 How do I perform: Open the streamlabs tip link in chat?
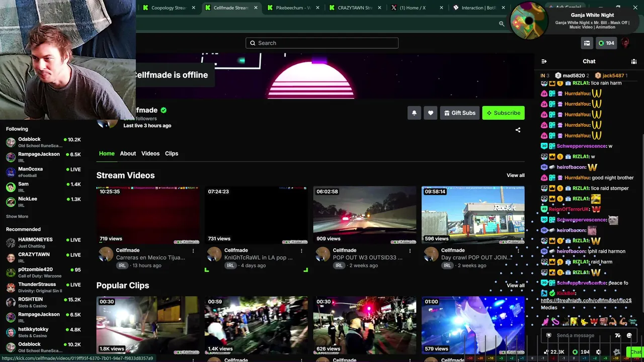coord(586,301)
